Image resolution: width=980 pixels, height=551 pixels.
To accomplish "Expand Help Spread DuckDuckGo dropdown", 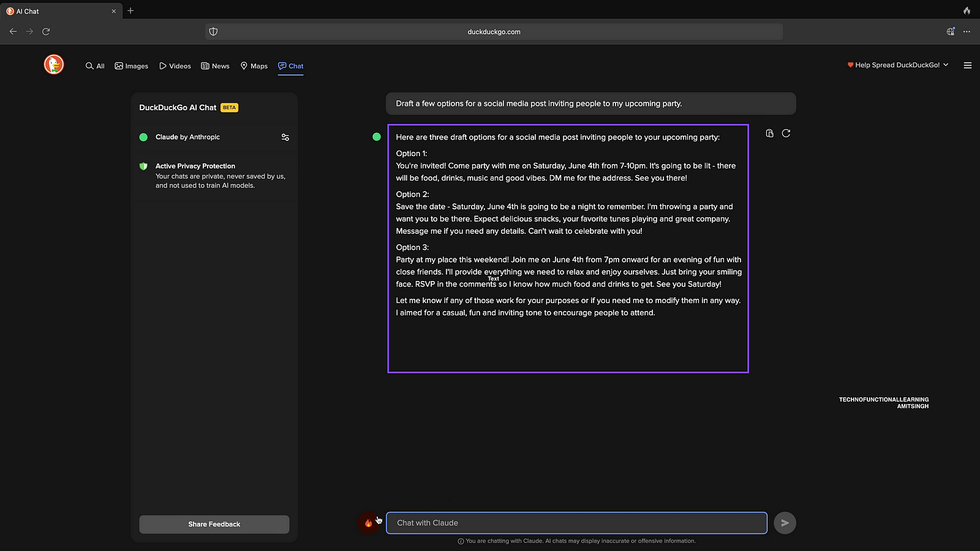I will pyautogui.click(x=898, y=65).
